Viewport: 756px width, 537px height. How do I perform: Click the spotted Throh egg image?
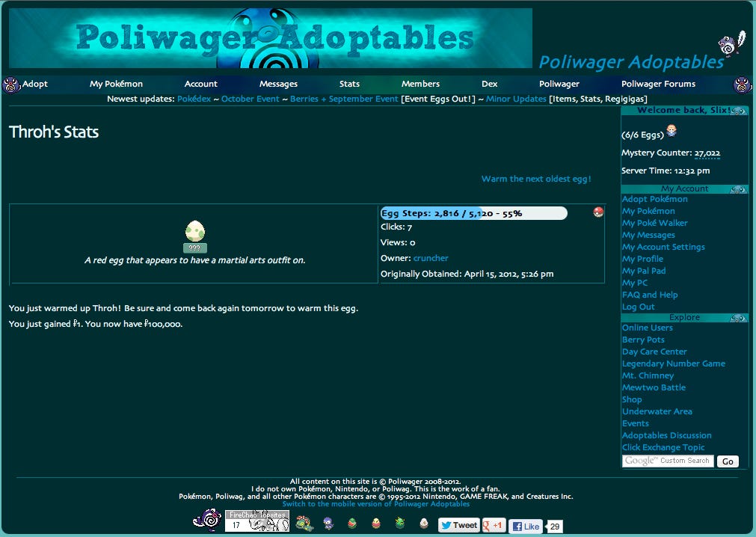[194, 231]
